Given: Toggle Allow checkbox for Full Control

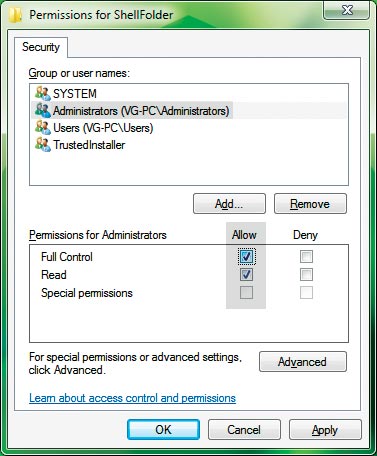Looking at the screenshot, I should click(x=246, y=256).
